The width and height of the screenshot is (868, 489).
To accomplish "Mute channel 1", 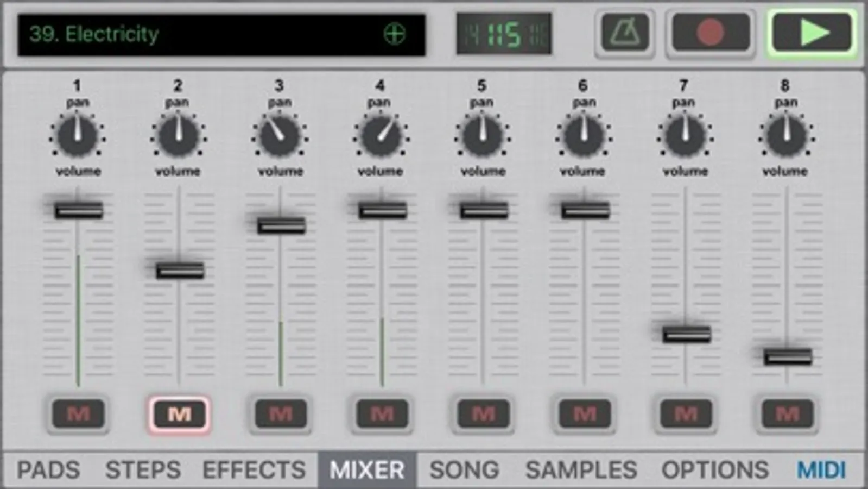I will click(78, 414).
